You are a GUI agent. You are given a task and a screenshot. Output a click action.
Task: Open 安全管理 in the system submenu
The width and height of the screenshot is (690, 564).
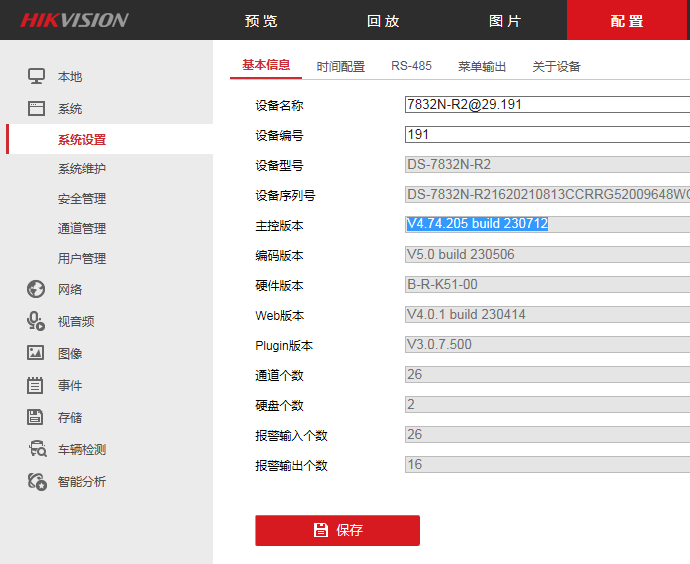tap(82, 199)
